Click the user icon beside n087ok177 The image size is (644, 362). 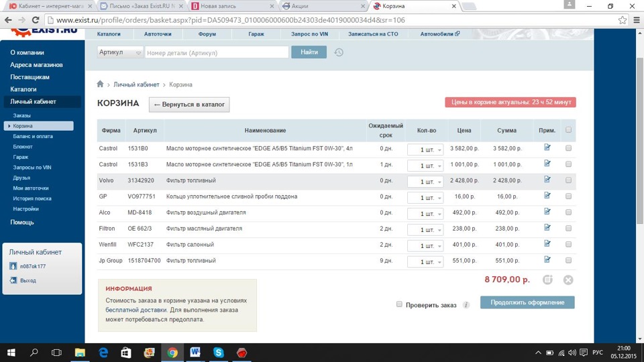coord(13,266)
